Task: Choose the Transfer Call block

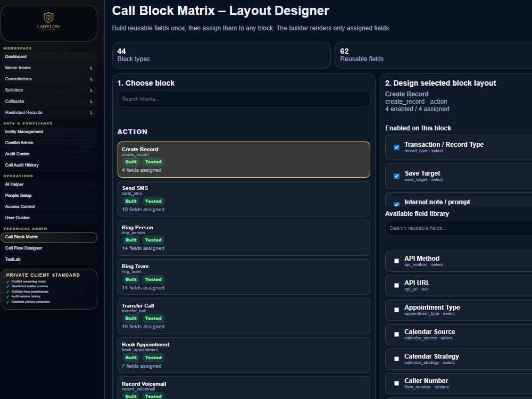Action: pos(244,316)
